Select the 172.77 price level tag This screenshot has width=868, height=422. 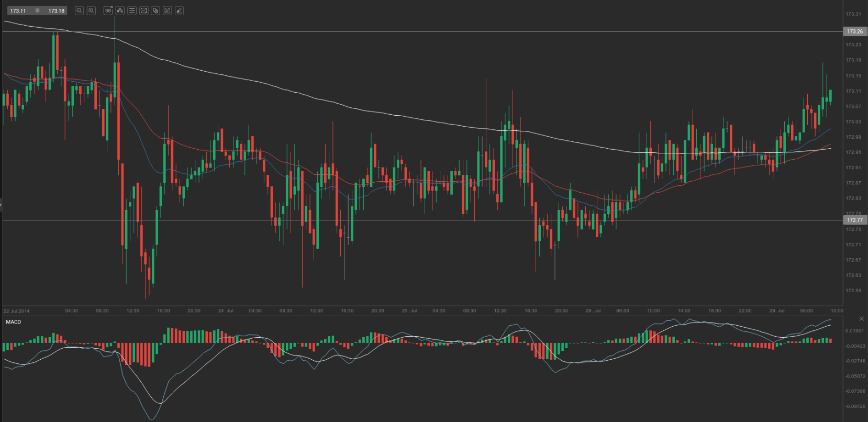(854, 220)
